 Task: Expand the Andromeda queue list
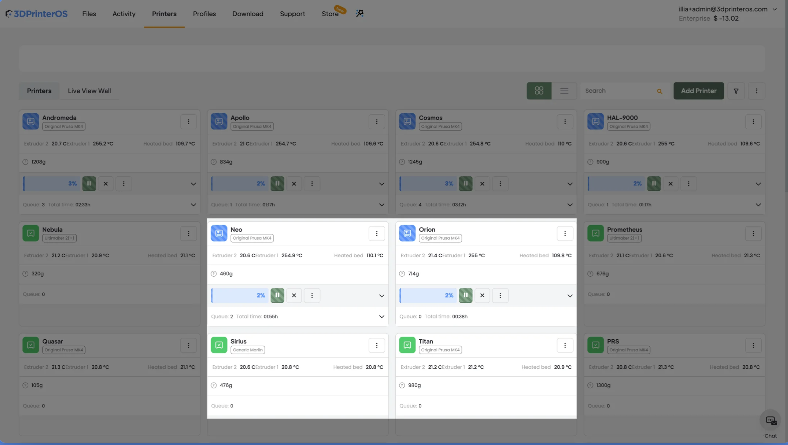point(193,205)
